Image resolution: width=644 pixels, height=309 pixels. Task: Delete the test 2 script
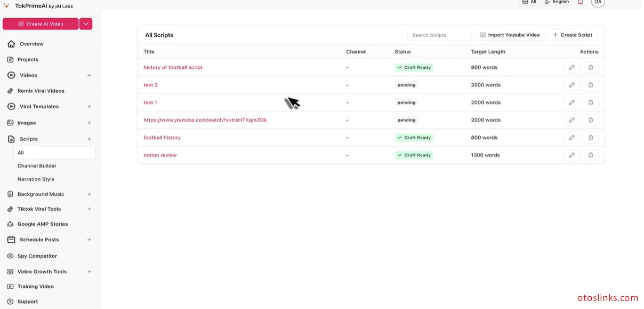click(x=590, y=84)
